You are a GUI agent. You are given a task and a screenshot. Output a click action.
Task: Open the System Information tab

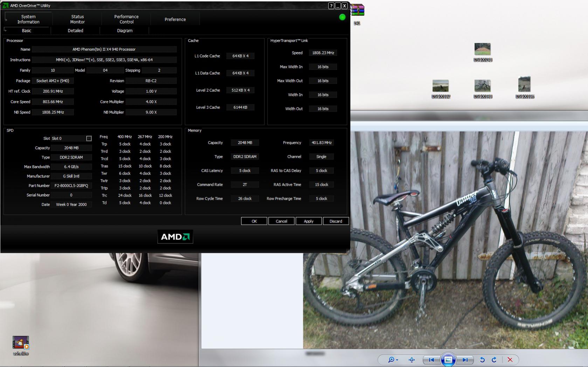[28, 19]
